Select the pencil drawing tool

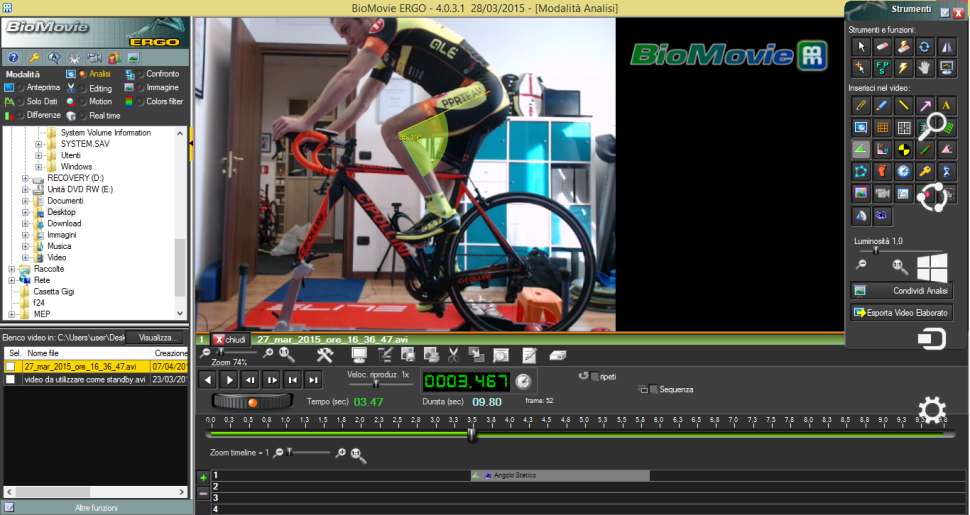(x=861, y=105)
